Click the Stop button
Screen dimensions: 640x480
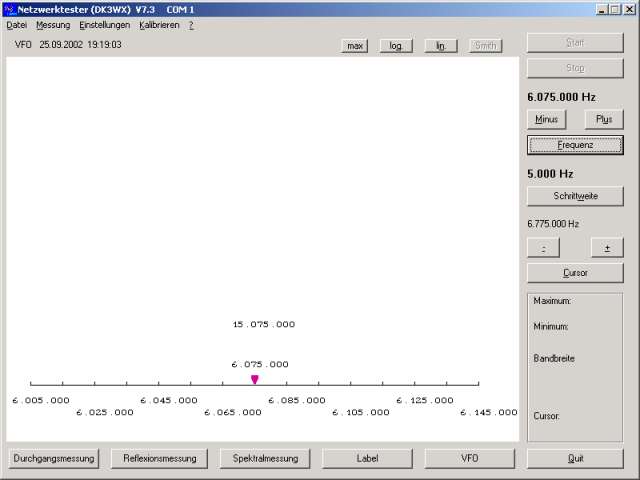(x=575, y=68)
